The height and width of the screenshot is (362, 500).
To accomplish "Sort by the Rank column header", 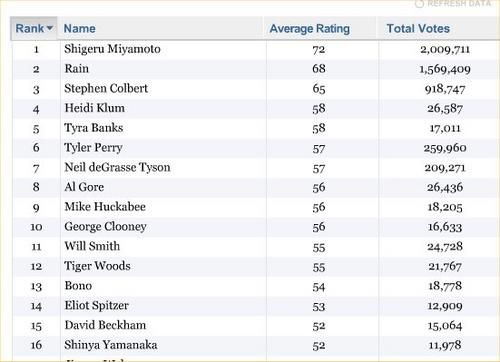I will pos(30,28).
